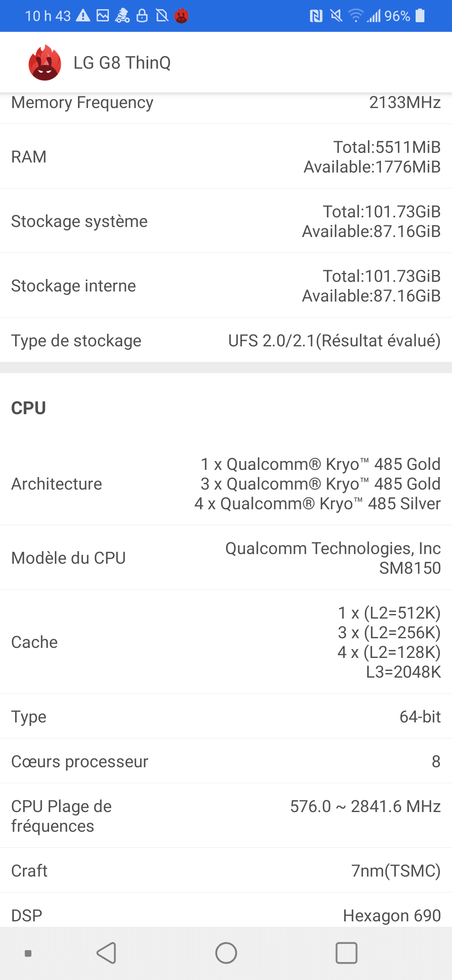Tap the small dot in navigation bar

point(28,954)
